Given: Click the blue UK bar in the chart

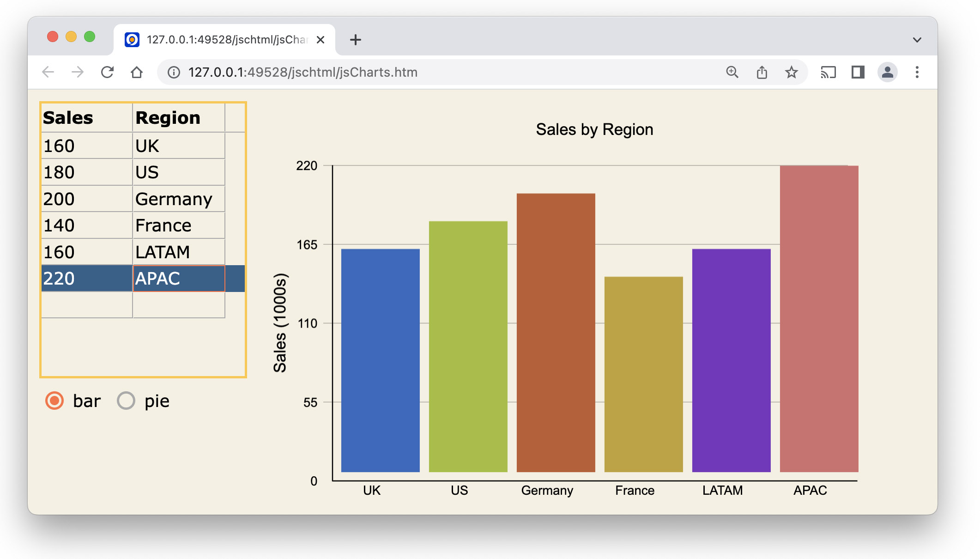Looking at the screenshot, I should (x=380, y=360).
